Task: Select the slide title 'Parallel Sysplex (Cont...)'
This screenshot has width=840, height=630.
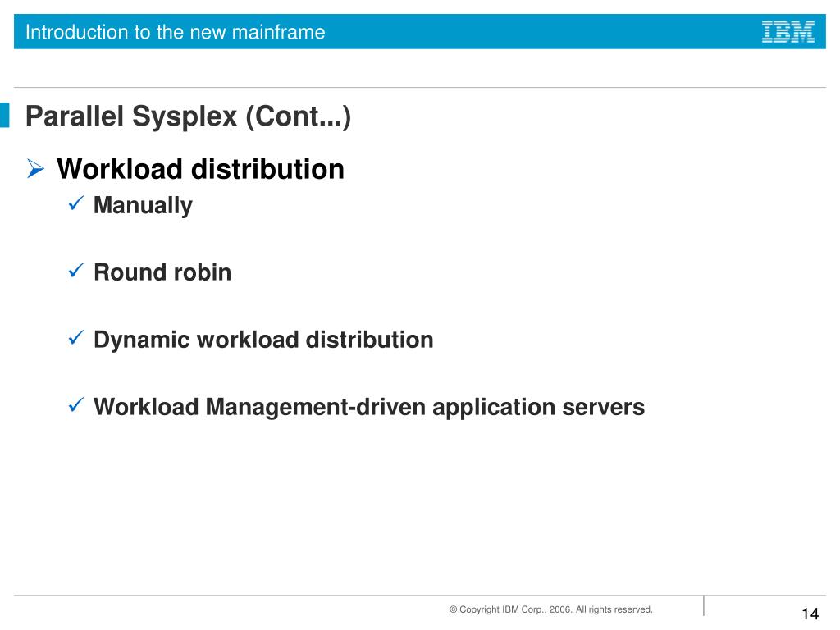Action: click(188, 116)
